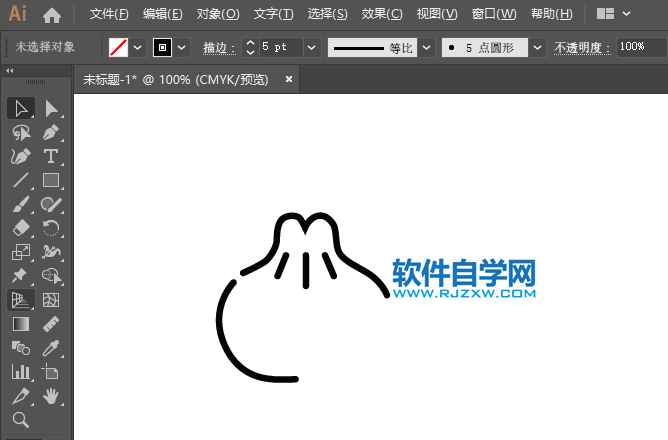
Task: Select the Blend tool
Action: pyautogui.click(x=21, y=348)
